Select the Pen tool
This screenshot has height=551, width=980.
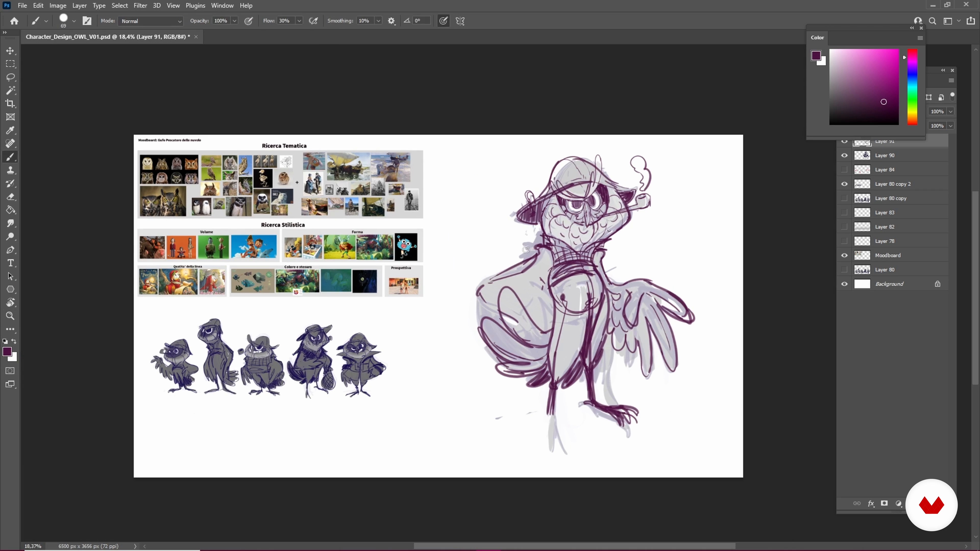(10, 250)
